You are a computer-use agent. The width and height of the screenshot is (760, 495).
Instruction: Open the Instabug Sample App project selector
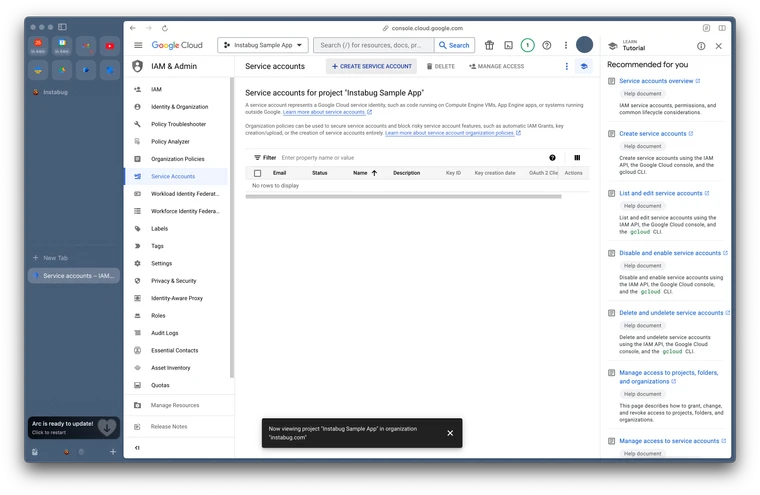point(263,45)
